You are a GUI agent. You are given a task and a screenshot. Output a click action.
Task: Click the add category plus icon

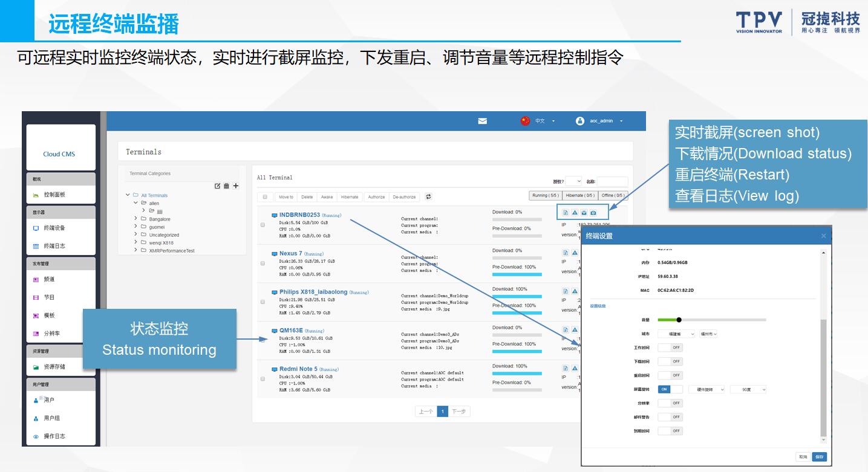tap(236, 186)
